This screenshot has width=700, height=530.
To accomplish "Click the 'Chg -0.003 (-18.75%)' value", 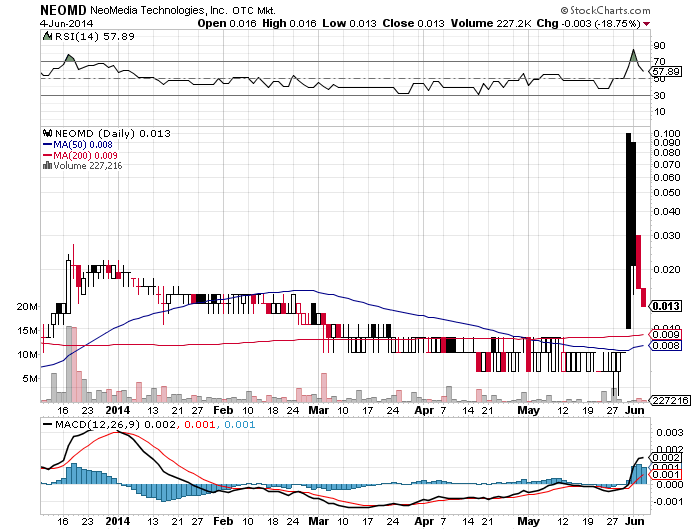I will (x=588, y=23).
